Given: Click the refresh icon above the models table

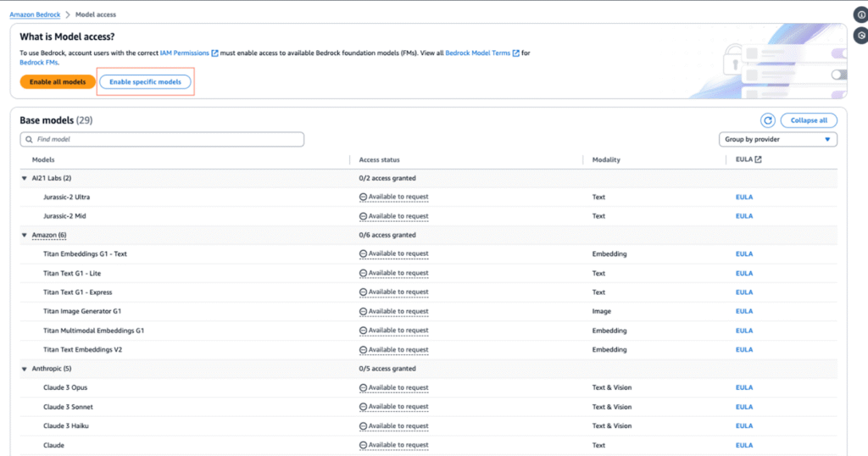Looking at the screenshot, I should point(768,120).
